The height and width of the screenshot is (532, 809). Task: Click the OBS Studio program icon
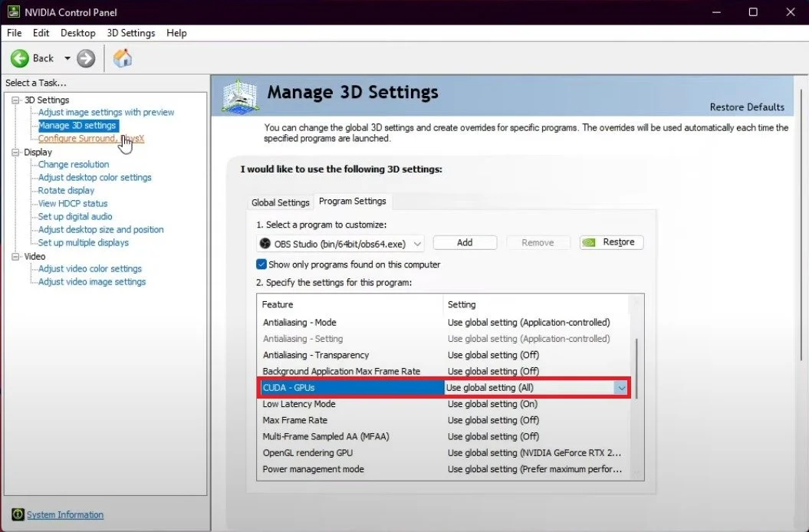tap(265, 243)
